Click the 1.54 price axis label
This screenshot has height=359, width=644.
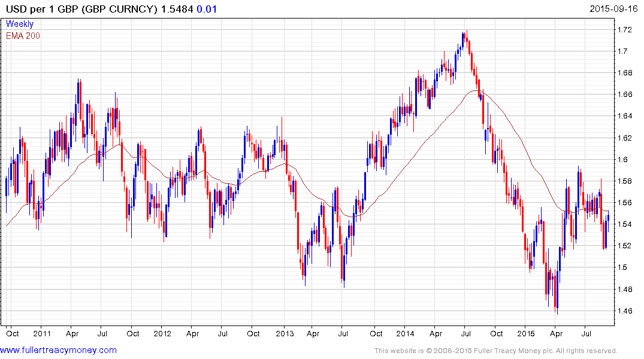coord(625,224)
